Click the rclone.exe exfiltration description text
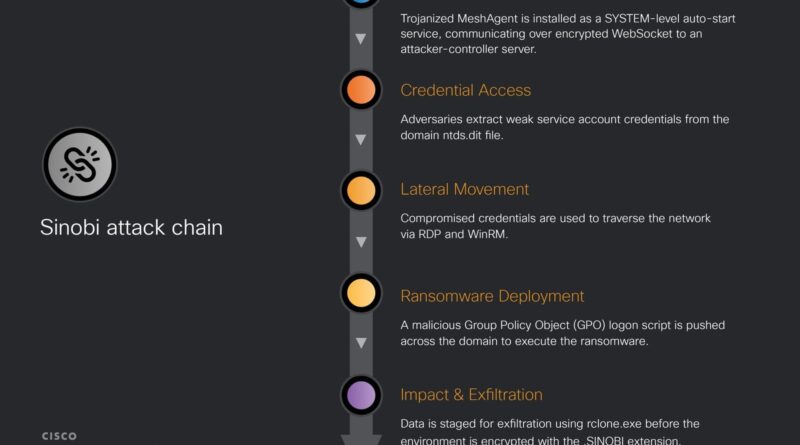The image size is (800, 445). click(x=549, y=432)
